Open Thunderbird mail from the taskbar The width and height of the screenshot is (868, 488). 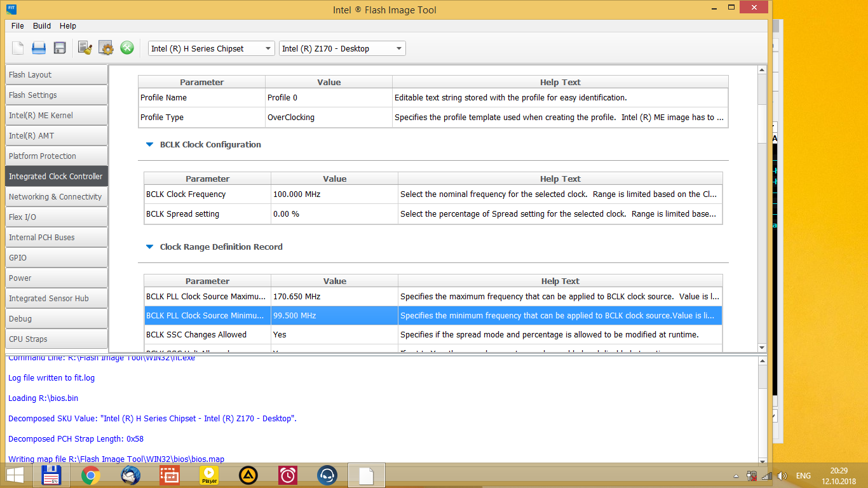click(x=130, y=475)
